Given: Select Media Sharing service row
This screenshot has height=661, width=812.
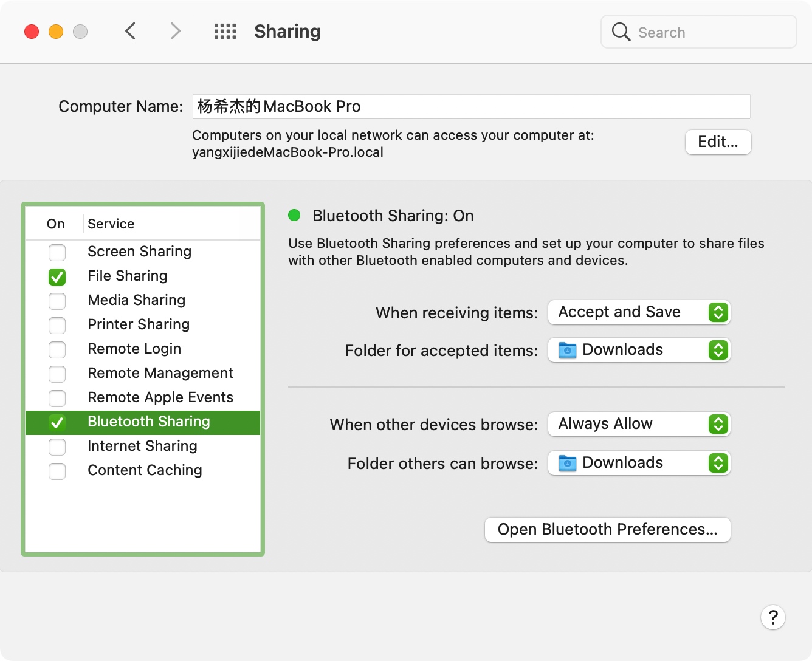Looking at the screenshot, I should [143, 300].
